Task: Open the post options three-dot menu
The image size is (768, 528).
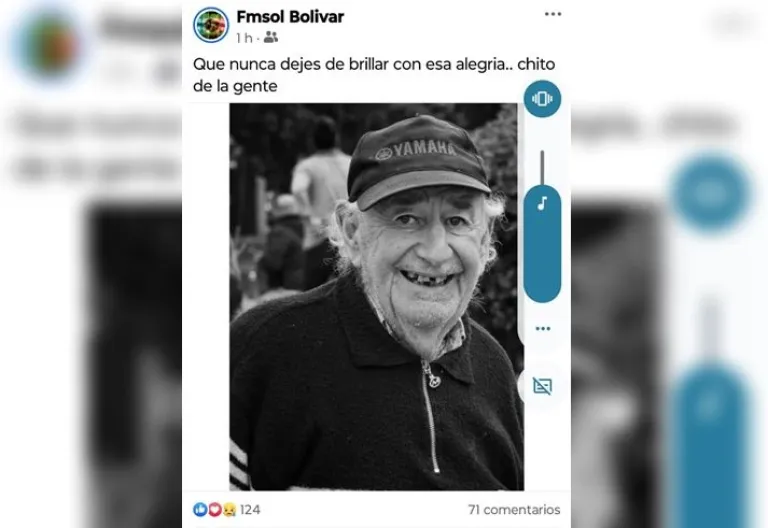Action: click(553, 14)
